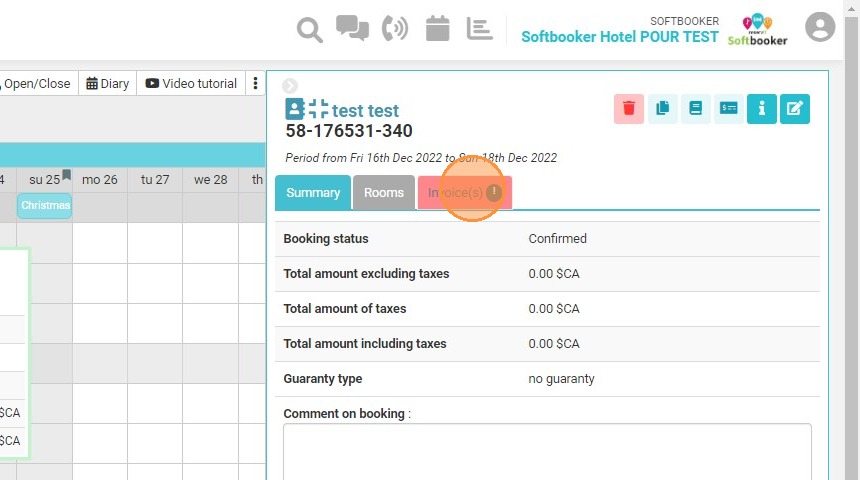The height and width of the screenshot is (480, 860).
Task: Open the chat messages icon
Action: (x=352, y=27)
